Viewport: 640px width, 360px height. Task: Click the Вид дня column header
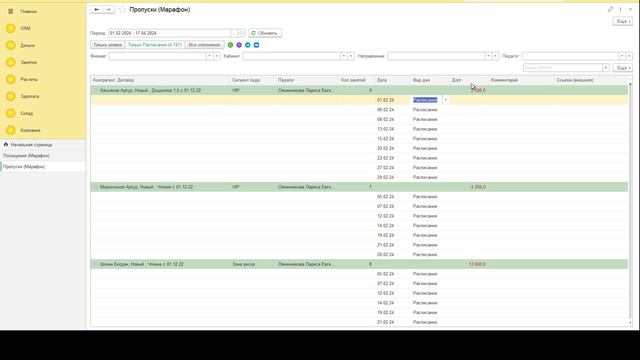click(x=430, y=80)
